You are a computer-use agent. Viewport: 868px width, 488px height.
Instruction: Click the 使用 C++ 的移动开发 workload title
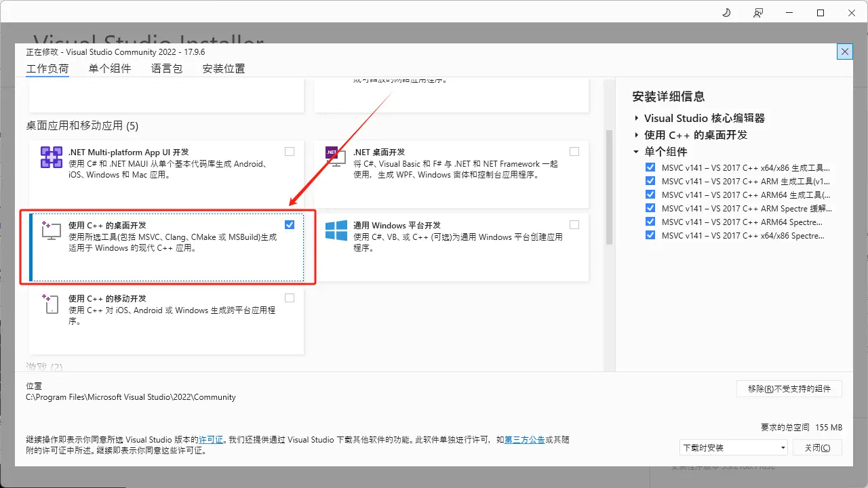pos(108,298)
